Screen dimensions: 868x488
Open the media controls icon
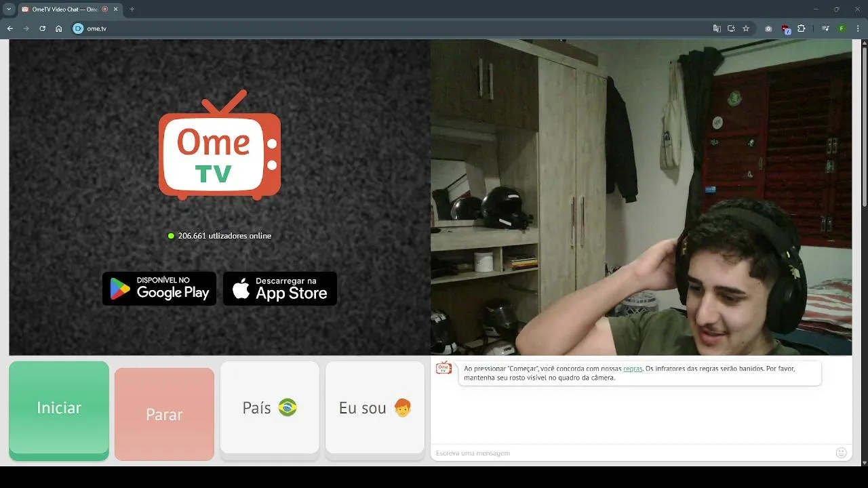click(825, 28)
